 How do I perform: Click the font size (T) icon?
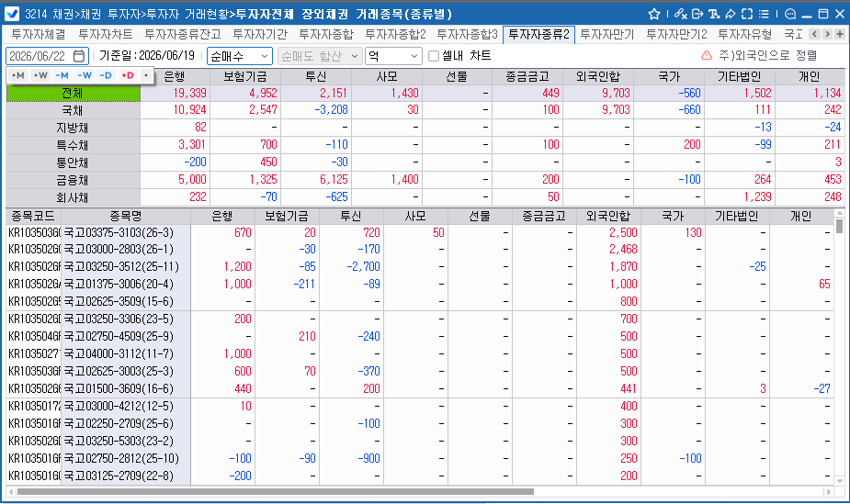tap(714, 14)
